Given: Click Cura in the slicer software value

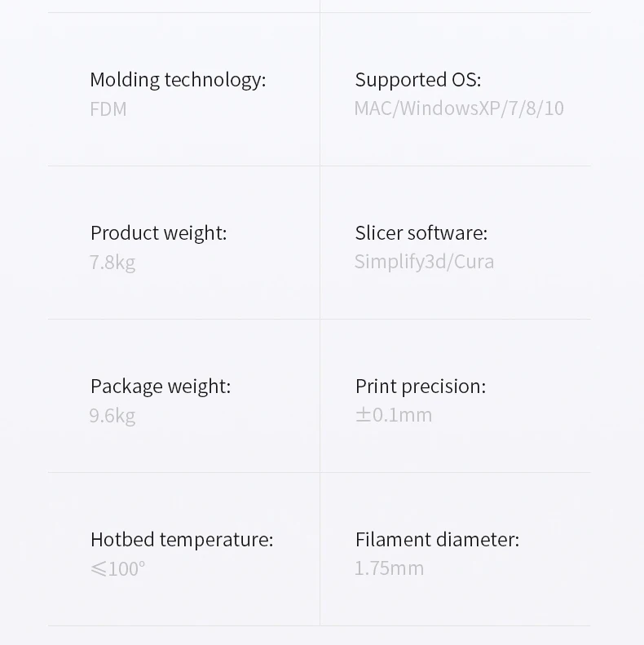Looking at the screenshot, I should (474, 262).
